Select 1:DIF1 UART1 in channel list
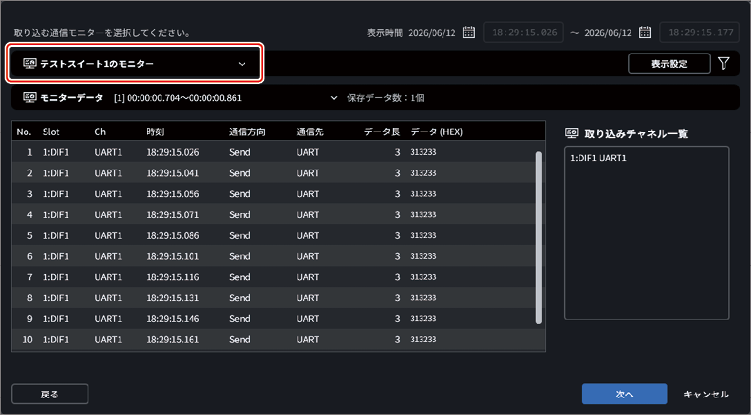The height and width of the screenshot is (415, 751). tap(598, 158)
